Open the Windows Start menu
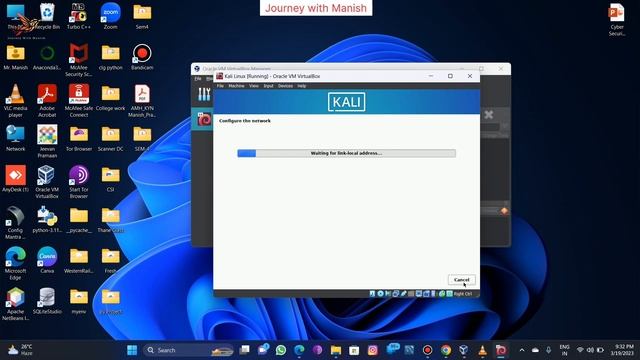Image resolution: width=640 pixels, height=360 pixels. pyautogui.click(x=132, y=350)
